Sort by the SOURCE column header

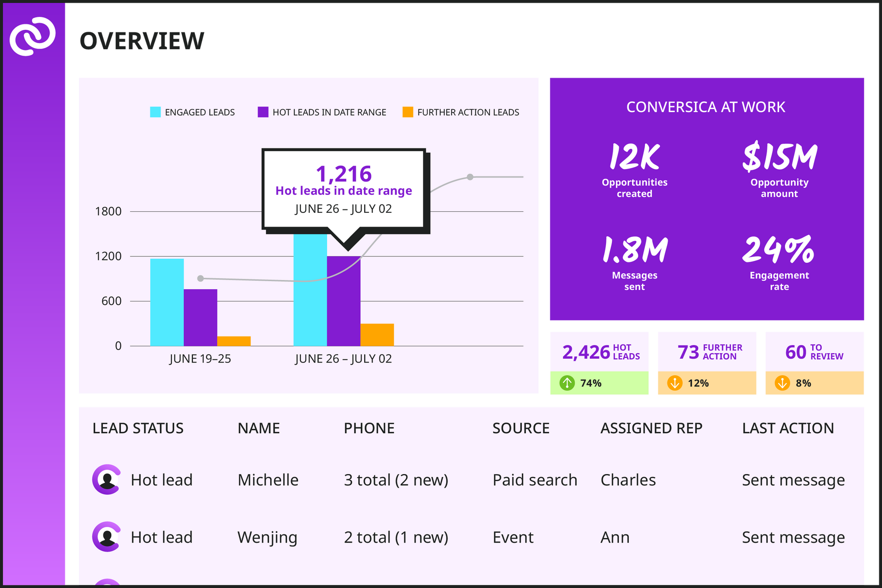pos(521,429)
